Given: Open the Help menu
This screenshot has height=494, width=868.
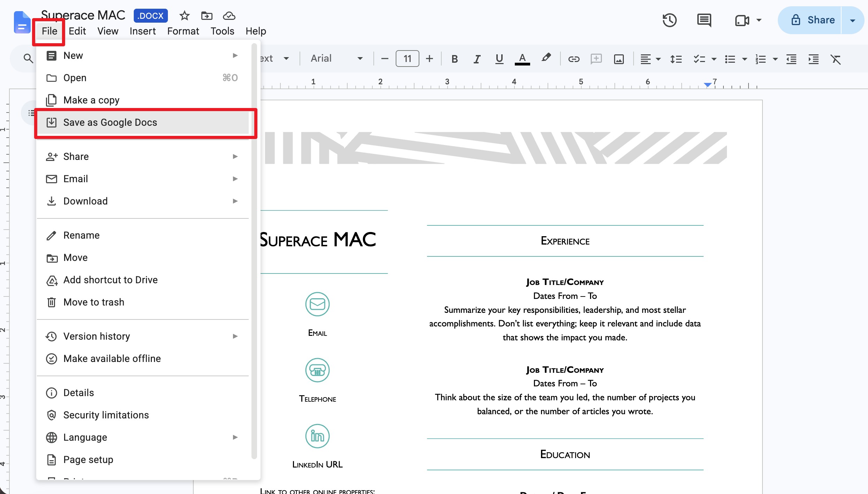Looking at the screenshot, I should tap(256, 31).
